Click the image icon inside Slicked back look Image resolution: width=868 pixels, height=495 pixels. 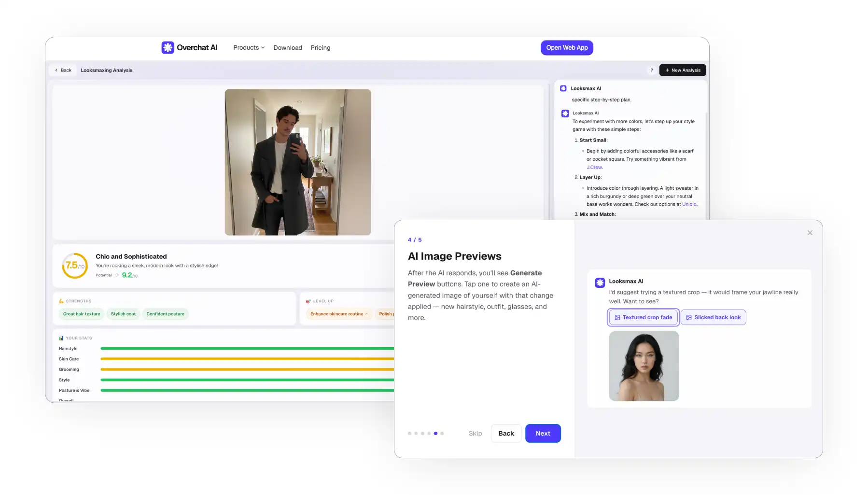click(688, 317)
